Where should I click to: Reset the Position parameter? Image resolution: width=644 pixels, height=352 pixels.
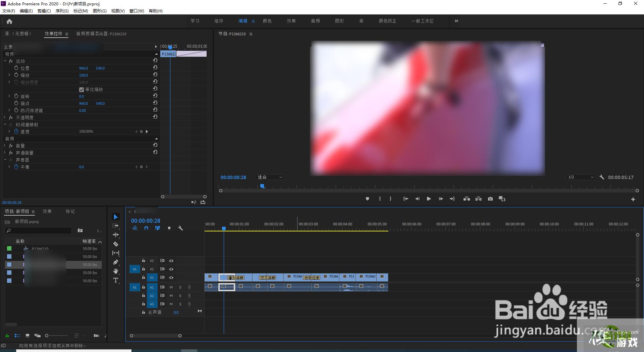point(155,68)
